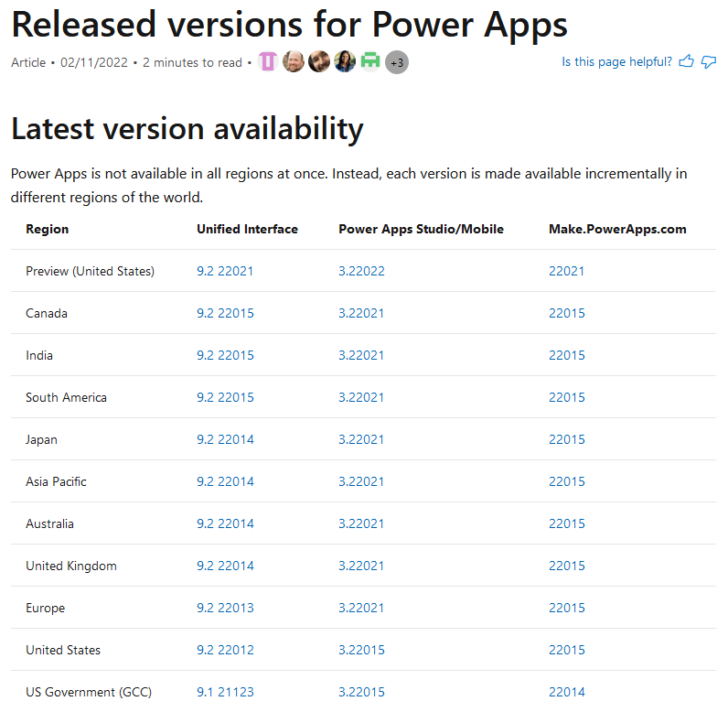
Task: Select the 'Asia Pacific' region cell
Action: 56,481
